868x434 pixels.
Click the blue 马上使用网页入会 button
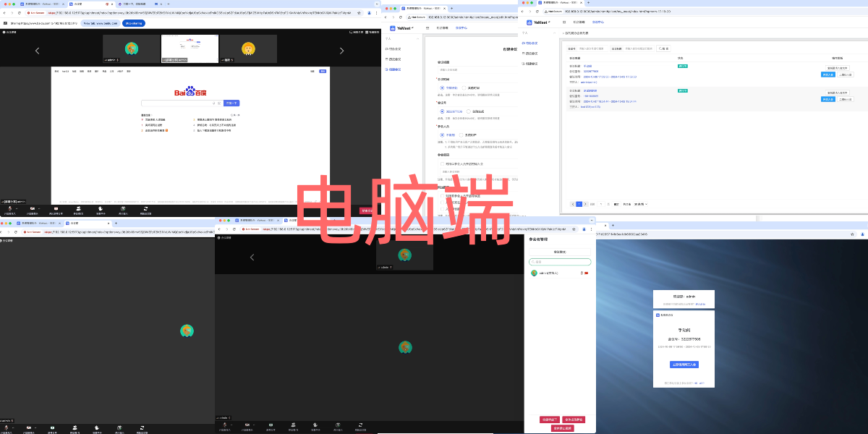[685, 365]
